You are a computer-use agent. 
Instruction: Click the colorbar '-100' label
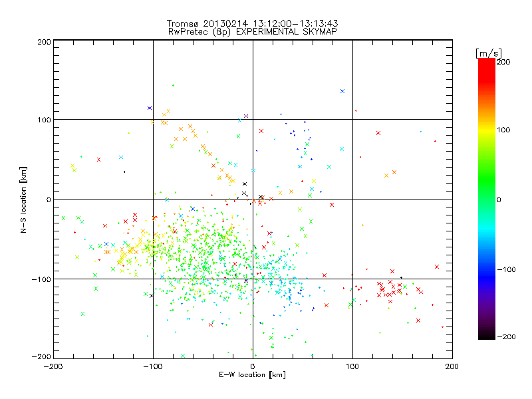click(x=507, y=269)
